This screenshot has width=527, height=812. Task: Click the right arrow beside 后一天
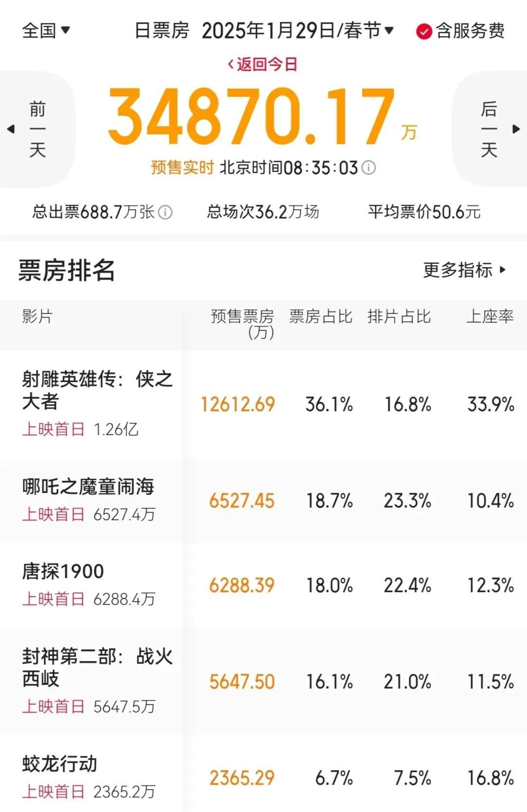pyautogui.click(x=516, y=129)
